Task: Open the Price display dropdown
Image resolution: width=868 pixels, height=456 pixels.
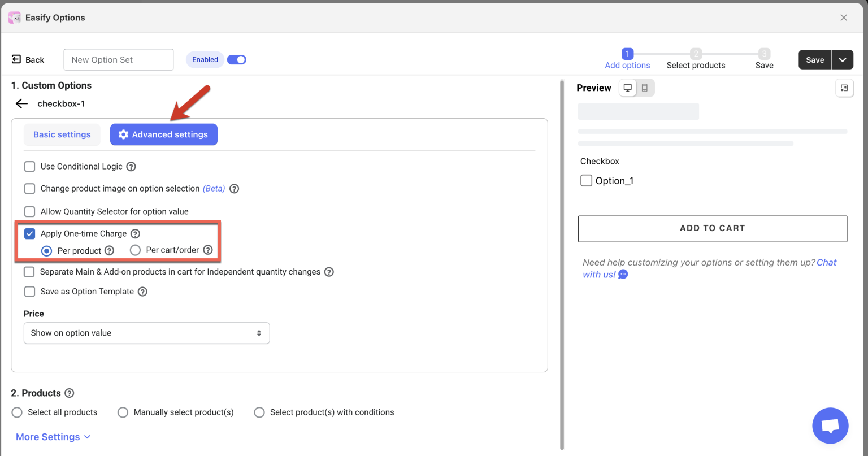Action: pyautogui.click(x=146, y=333)
